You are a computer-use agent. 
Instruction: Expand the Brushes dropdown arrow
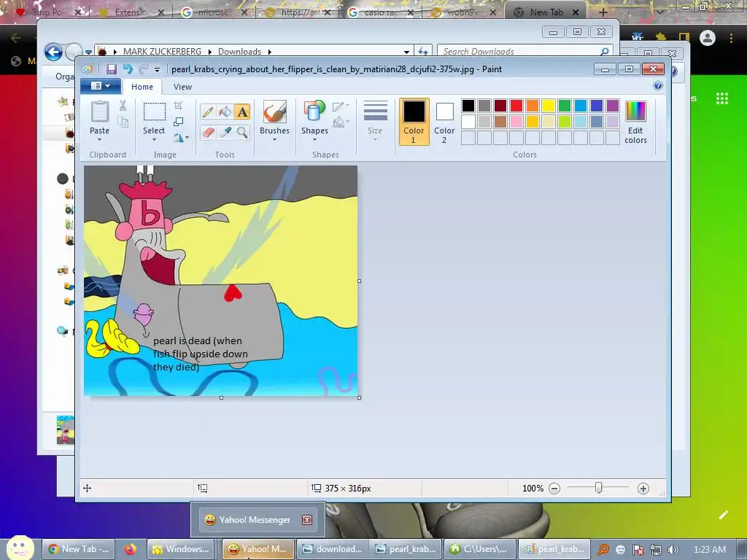[274, 139]
